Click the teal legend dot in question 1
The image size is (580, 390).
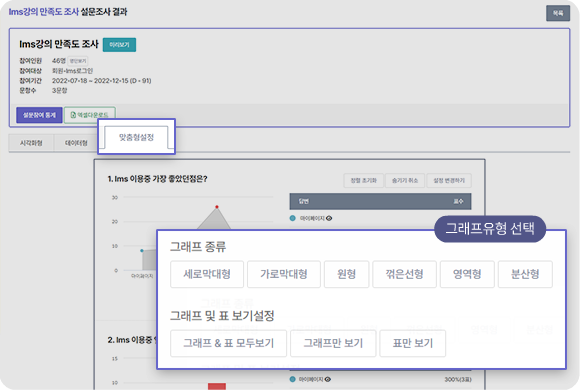[x=293, y=218]
